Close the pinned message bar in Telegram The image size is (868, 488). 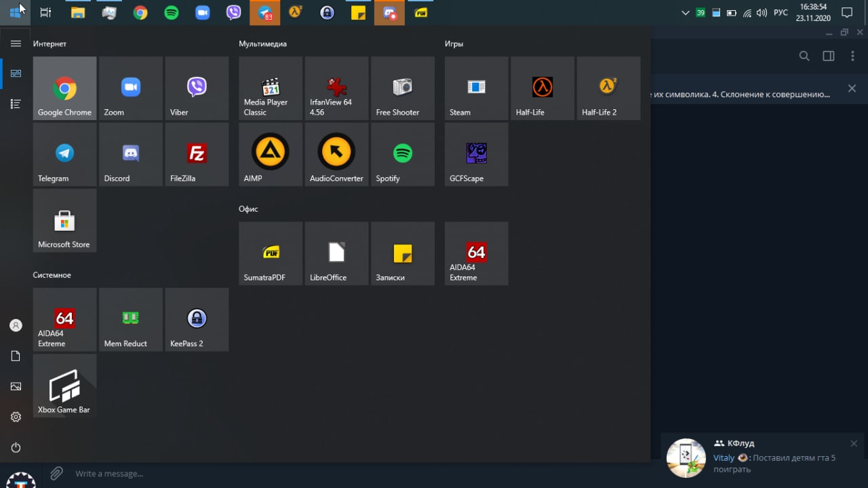point(852,89)
